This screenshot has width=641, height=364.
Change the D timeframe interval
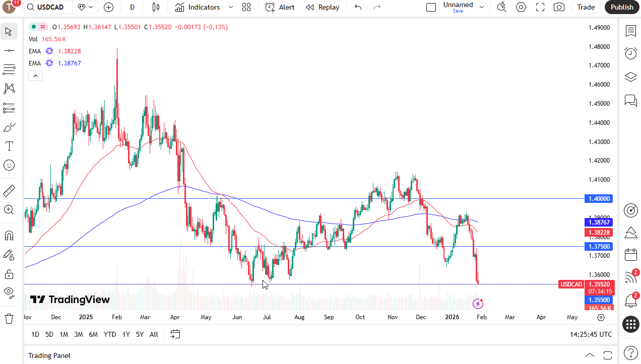click(132, 7)
